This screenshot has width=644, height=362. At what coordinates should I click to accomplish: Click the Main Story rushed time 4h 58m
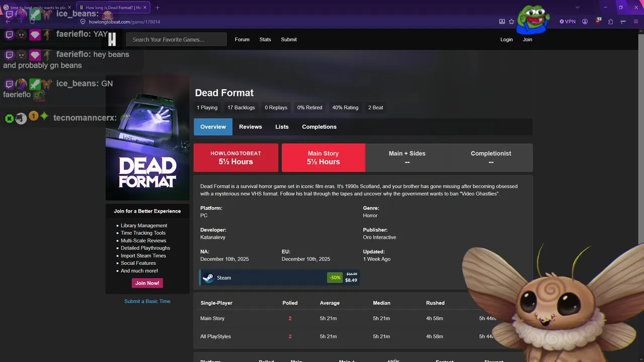[x=435, y=318]
